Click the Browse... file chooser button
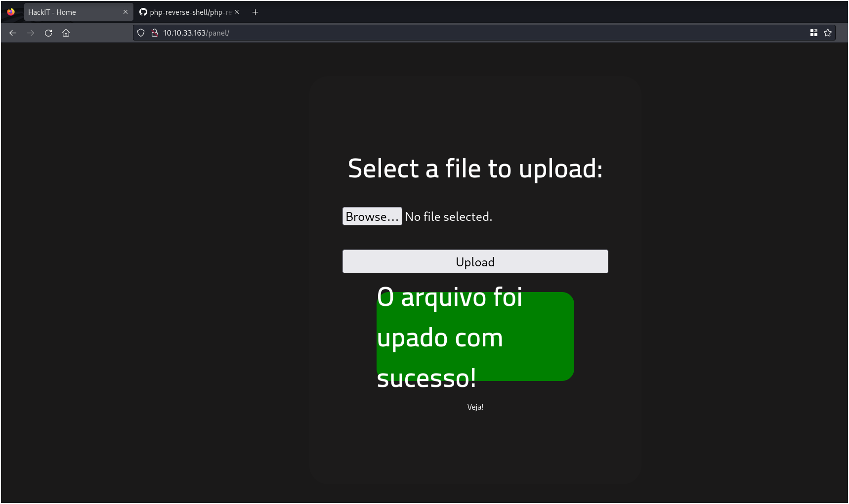Screen dimensions: 849x504 click(372, 216)
